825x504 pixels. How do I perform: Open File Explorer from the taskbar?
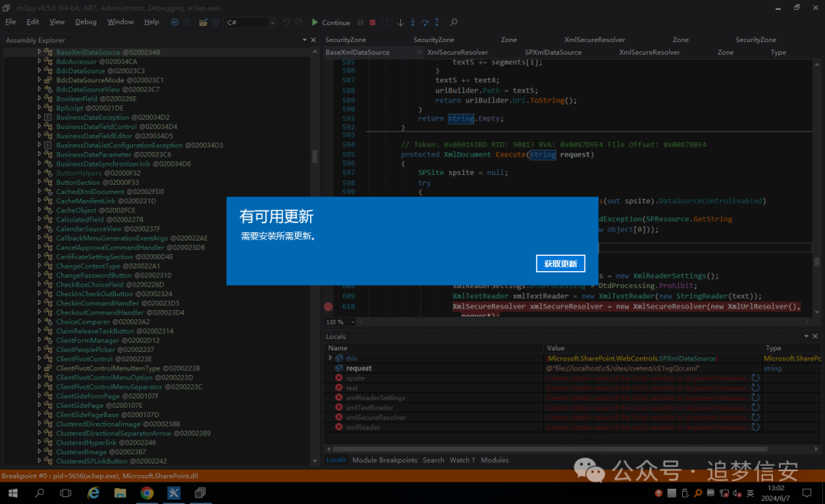point(120,493)
